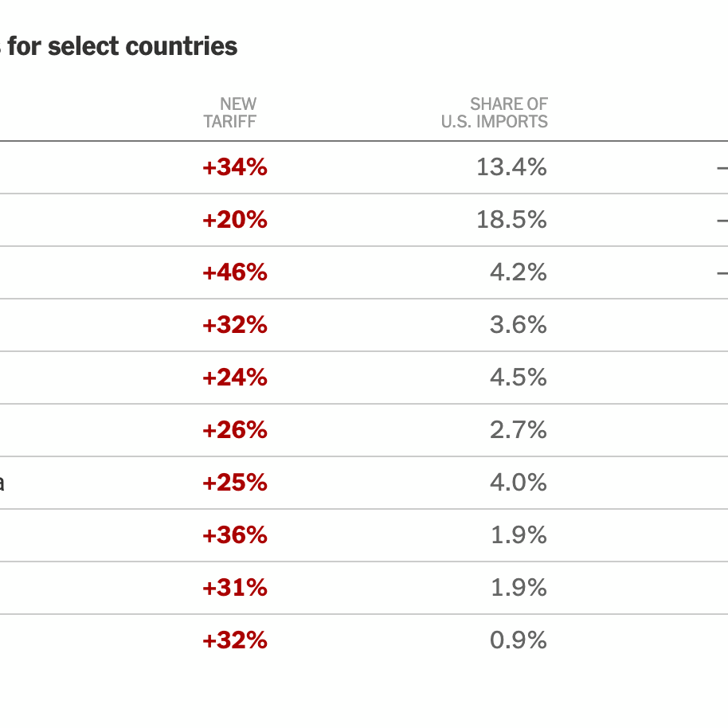Select the 3.6% import share cell
This screenshot has width=728, height=728.
[x=519, y=325]
